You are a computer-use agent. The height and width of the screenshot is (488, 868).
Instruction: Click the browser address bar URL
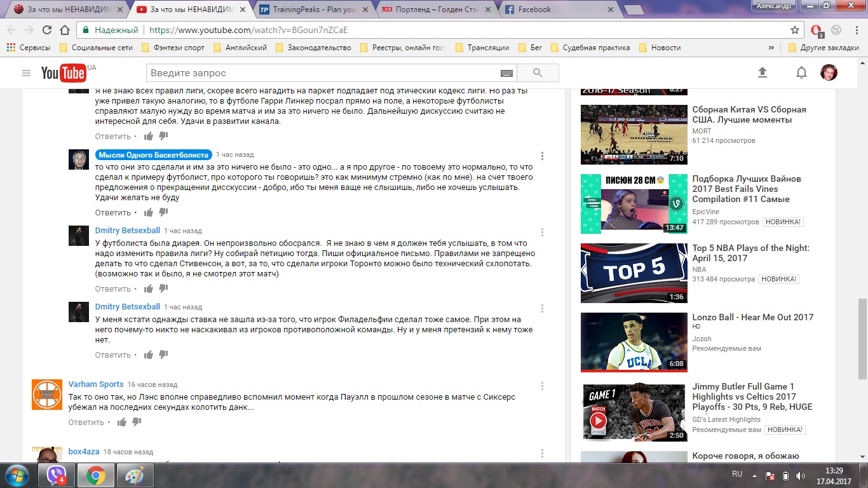pos(248,30)
